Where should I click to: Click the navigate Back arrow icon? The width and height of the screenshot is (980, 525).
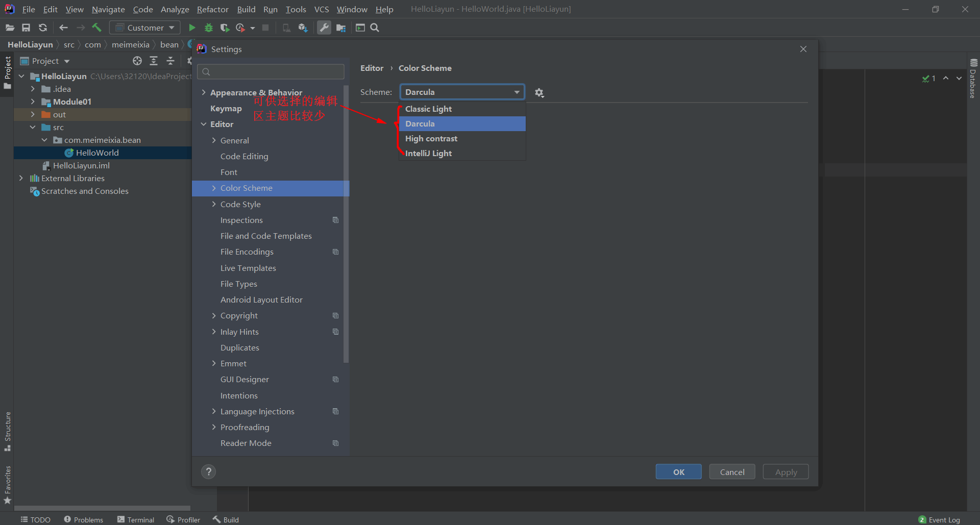[x=63, y=28]
